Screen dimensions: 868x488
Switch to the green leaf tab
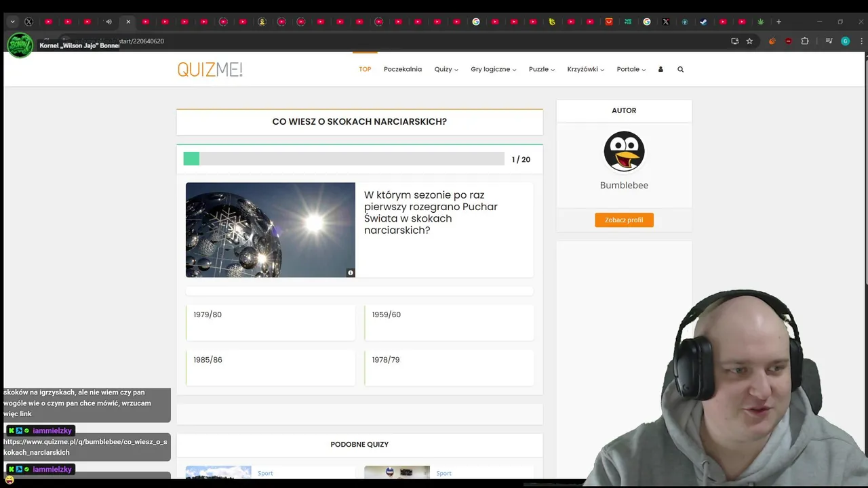pyautogui.click(x=761, y=22)
